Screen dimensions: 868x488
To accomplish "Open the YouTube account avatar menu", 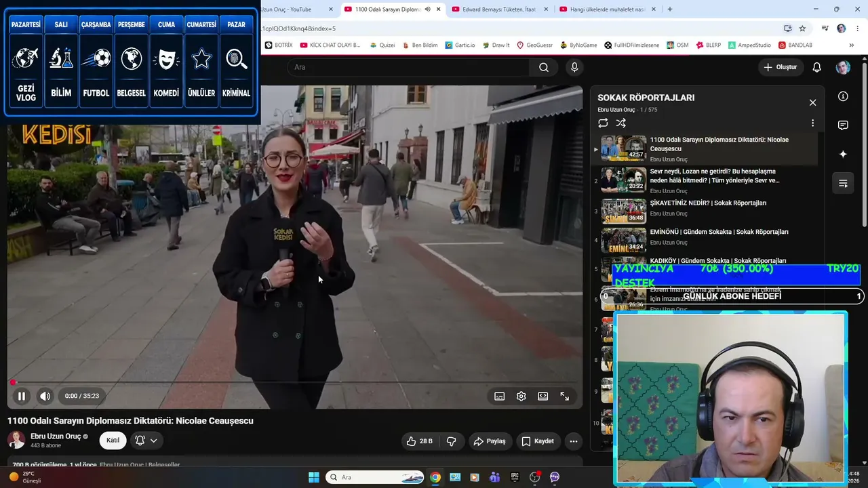I will click(843, 67).
